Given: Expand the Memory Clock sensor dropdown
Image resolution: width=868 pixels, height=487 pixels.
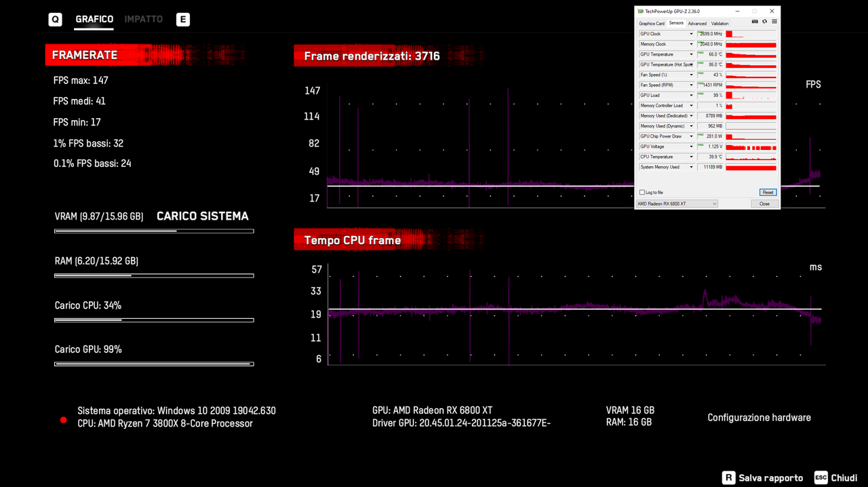Looking at the screenshot, I should pos(691,44).
